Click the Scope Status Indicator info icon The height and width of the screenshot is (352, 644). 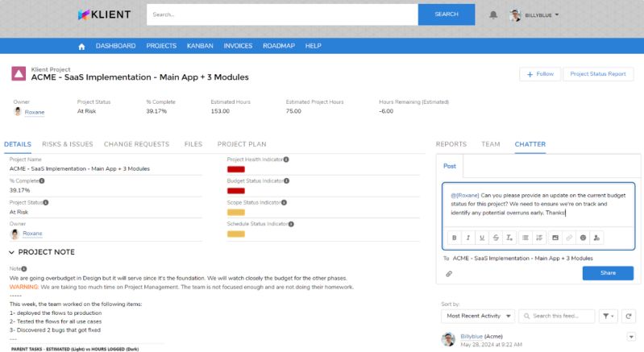(285, 202)
